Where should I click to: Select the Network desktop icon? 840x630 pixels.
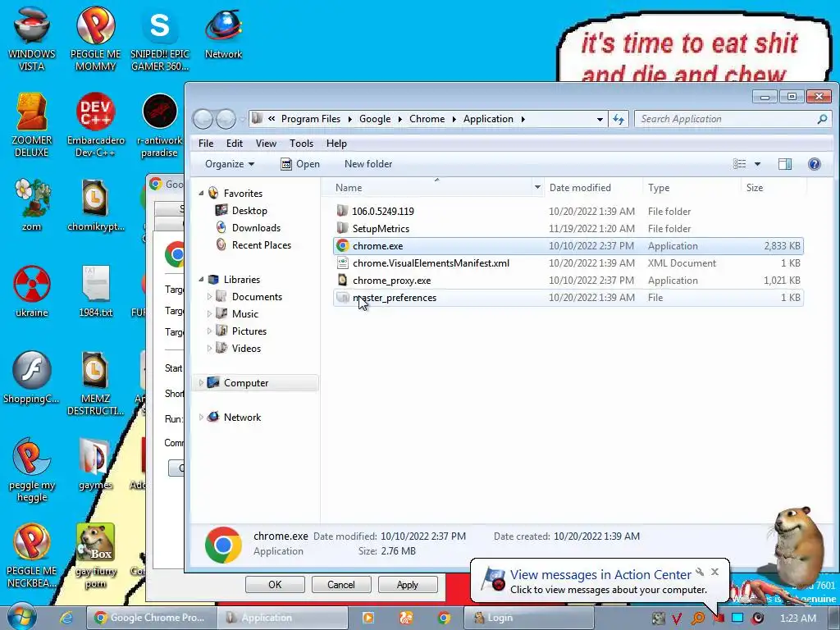coord(223,33)
